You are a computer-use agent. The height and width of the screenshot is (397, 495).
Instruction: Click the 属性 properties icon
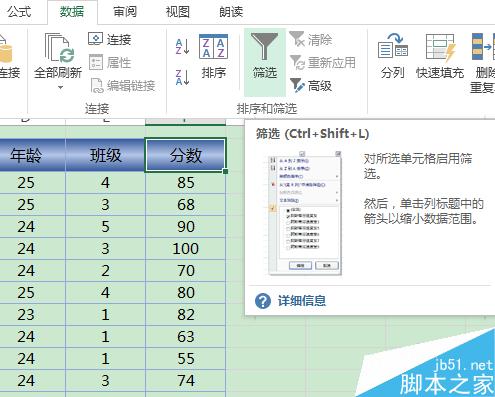tap(96, 62)
